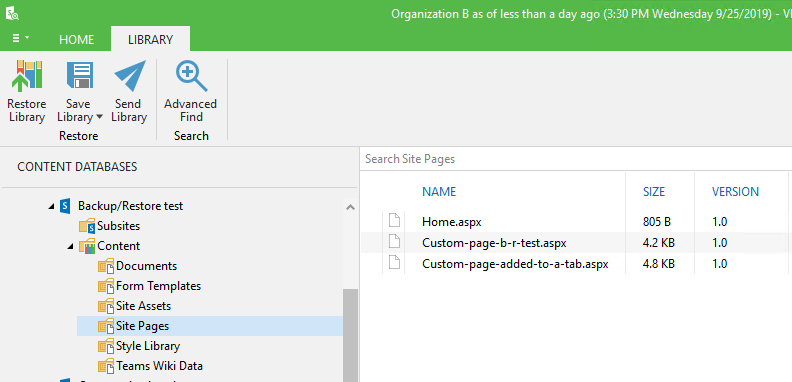Sort by the SIZE column header
Viewport: 792px width, 382px height.
click(654, 192)
